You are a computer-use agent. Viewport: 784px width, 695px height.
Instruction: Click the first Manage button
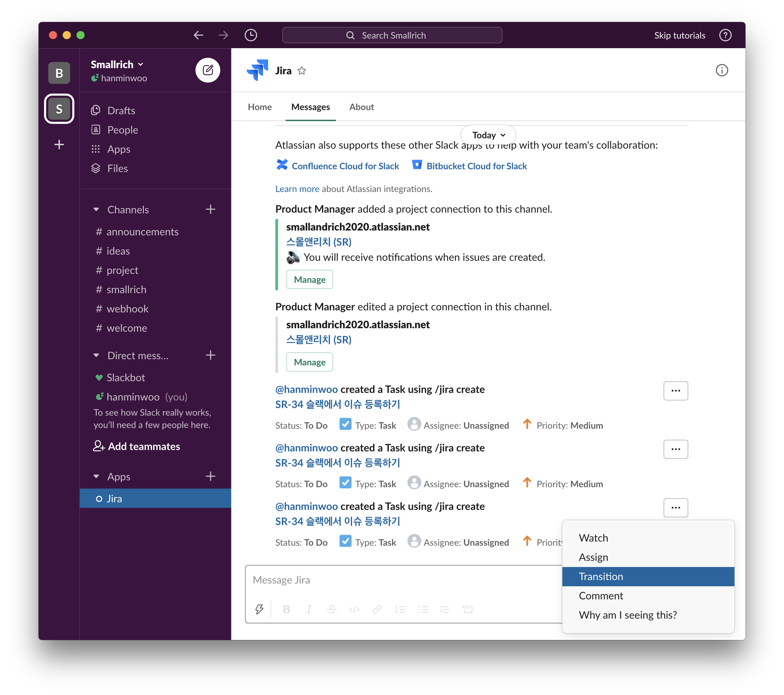point(309,279)
